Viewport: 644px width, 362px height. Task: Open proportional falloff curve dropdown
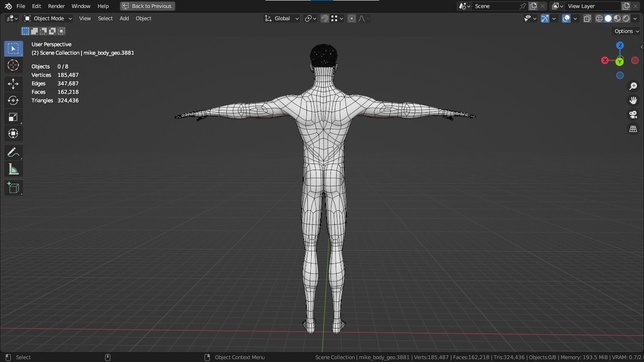coord(364,18)
